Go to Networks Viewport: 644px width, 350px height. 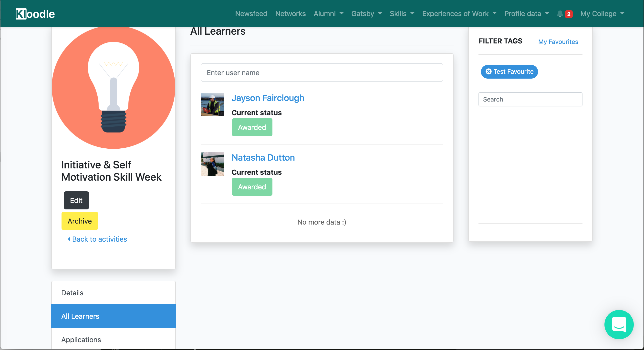(290, 13)
